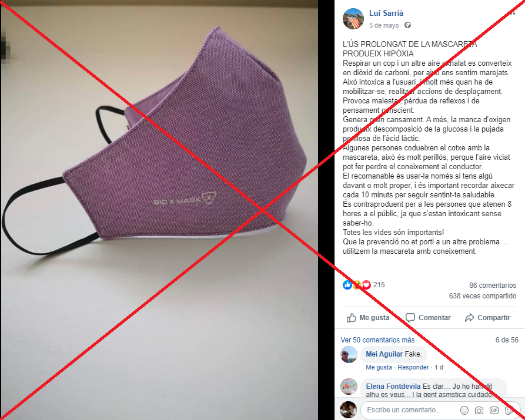525x420 pixels.
Task: Click the heart reaction icon
Action: point(367,285)
